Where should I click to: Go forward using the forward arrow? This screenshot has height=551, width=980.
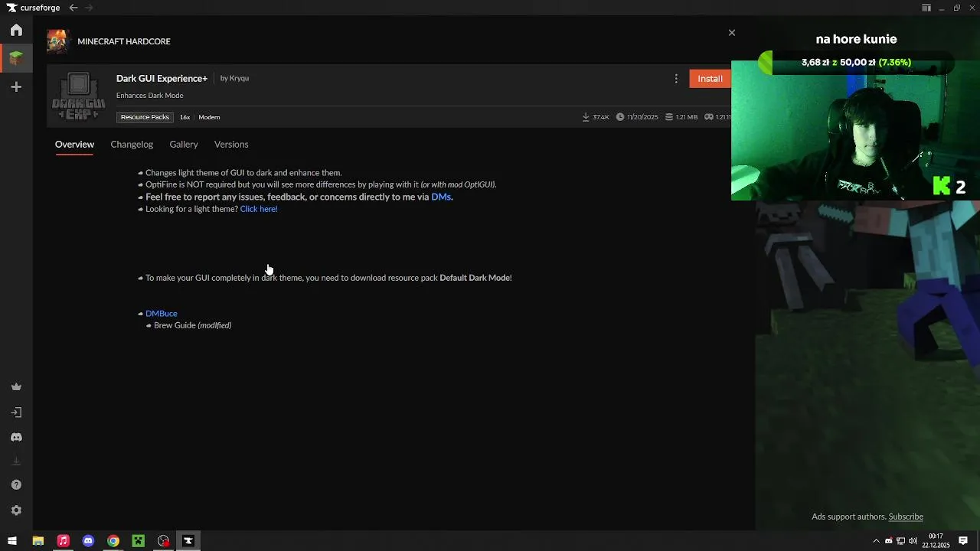click(89, 8)
